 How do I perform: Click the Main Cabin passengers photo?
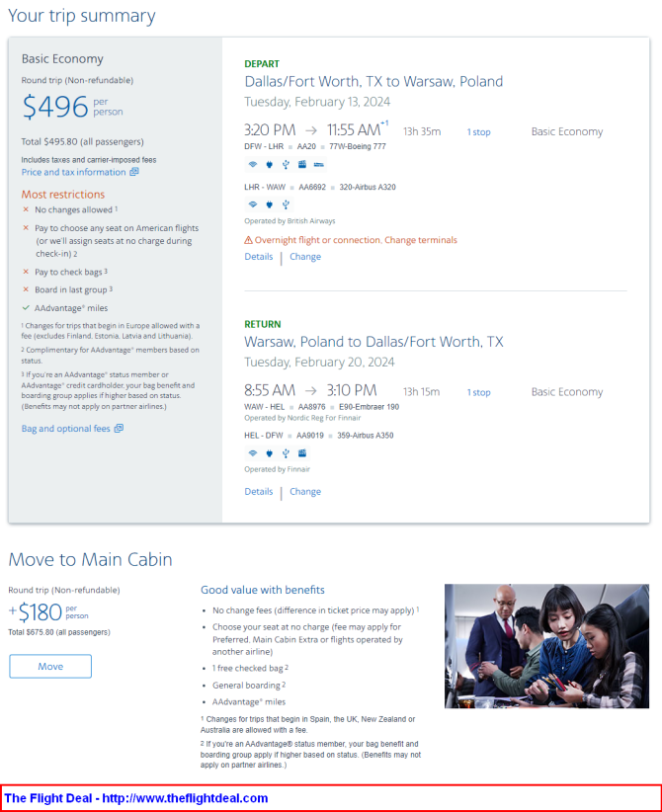[x=546, y=646]
